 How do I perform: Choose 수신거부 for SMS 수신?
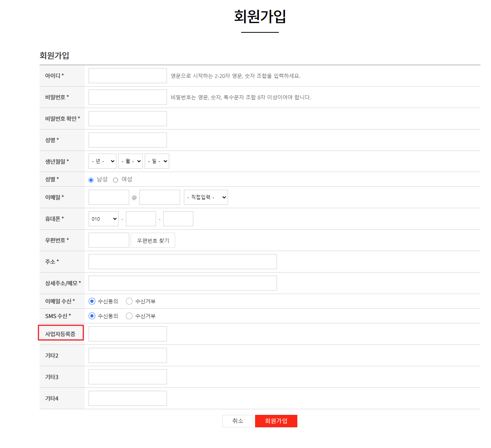(129, 316)
